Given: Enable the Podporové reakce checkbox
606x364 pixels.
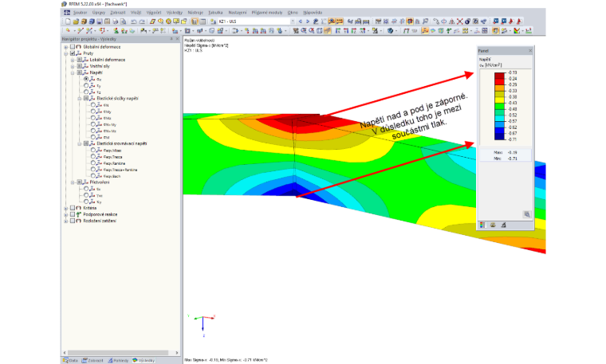Looking at the screenshot, I should (x=73, y=214).
